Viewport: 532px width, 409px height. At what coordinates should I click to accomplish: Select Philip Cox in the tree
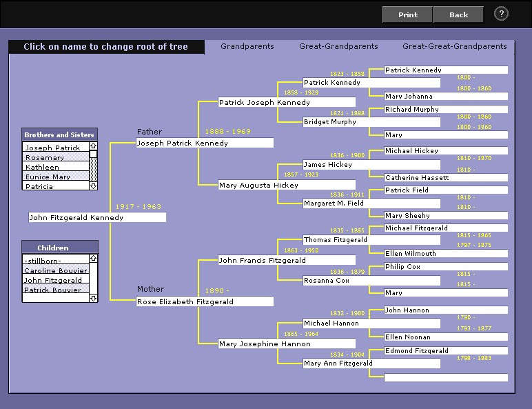446,266
